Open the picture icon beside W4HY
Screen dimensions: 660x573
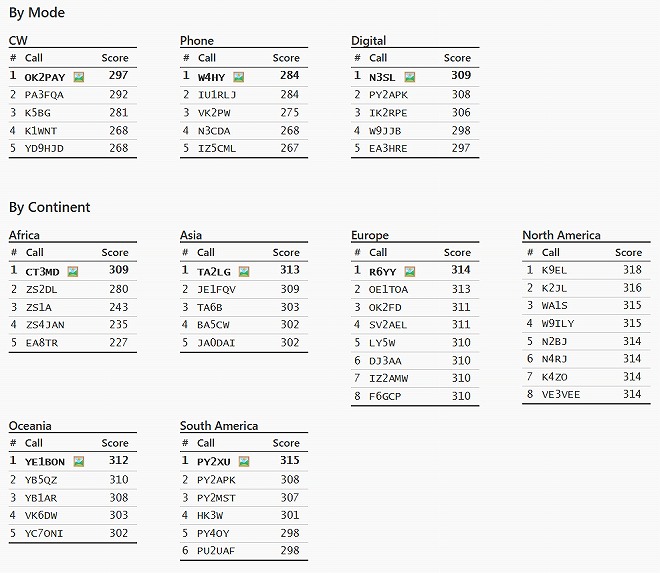click(239, 77)
